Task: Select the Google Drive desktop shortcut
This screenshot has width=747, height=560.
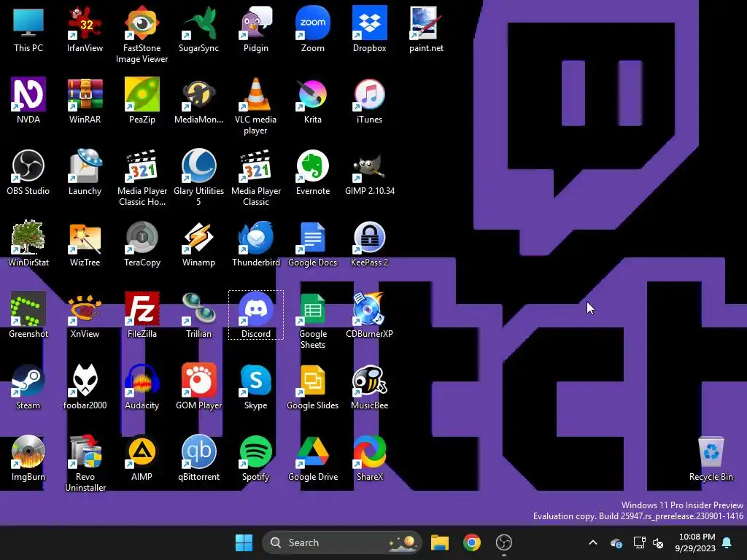Action: pyautogui.click(x=312, y=458)
